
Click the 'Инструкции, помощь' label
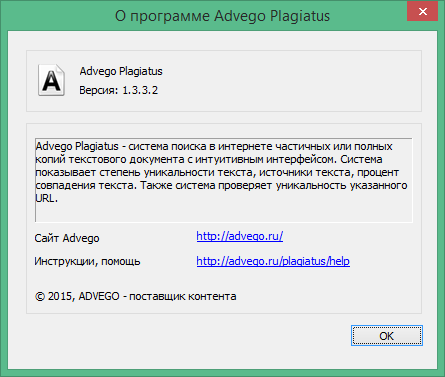pyautogui.click(x=87, y=261)
